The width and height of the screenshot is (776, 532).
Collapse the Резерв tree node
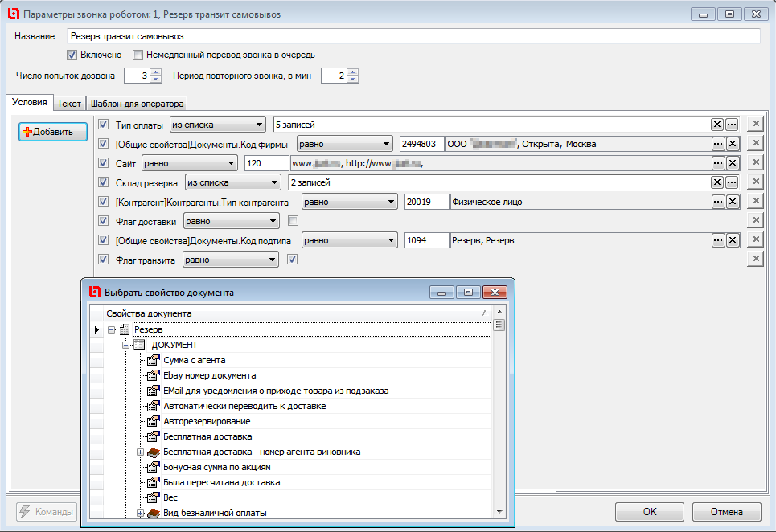tap(111, 329)
